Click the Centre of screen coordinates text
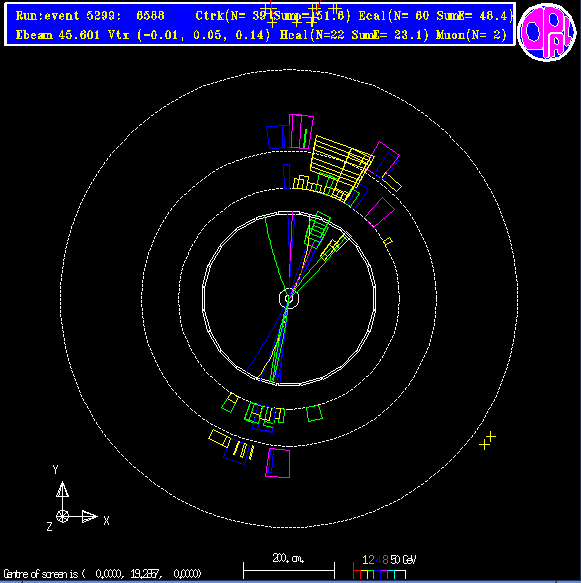Image resolution: width=581 pixels, height=583 pixels. point(102,574)
